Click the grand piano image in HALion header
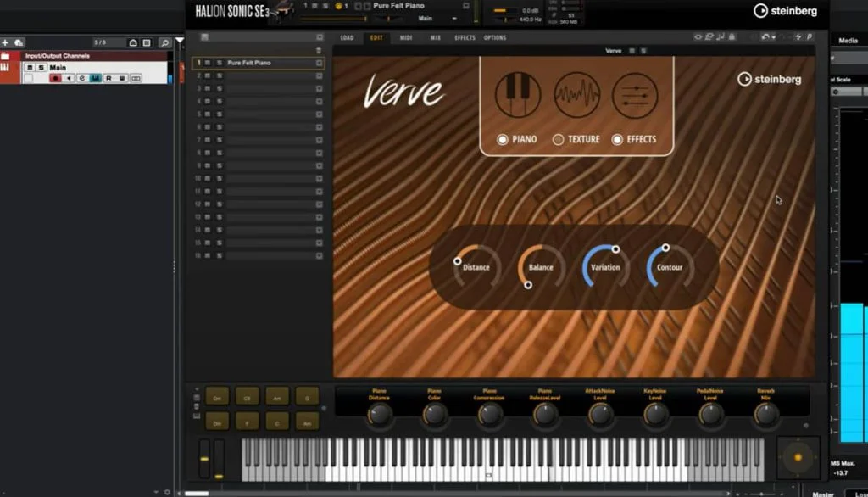The width and height of the screenshot is (868, 497). point(283,12)
